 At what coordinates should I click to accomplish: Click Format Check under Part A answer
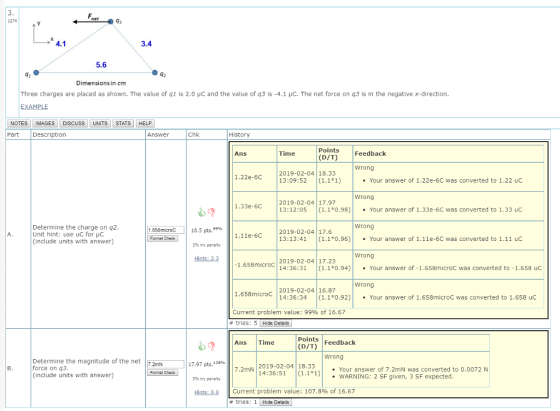point(162,238)
